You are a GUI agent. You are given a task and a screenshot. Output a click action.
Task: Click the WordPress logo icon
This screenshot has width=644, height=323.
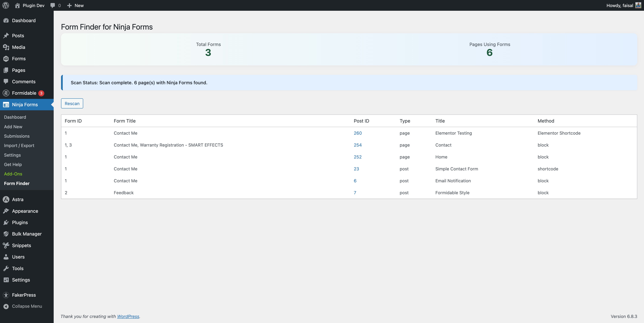click(x=6, y=5)
